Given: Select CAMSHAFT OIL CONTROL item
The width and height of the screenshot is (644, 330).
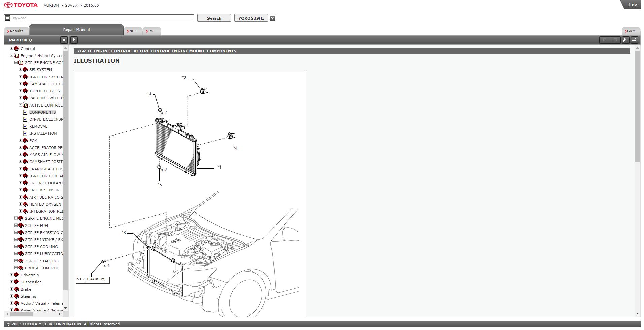Looking at the screenshot, I should 46,84.
